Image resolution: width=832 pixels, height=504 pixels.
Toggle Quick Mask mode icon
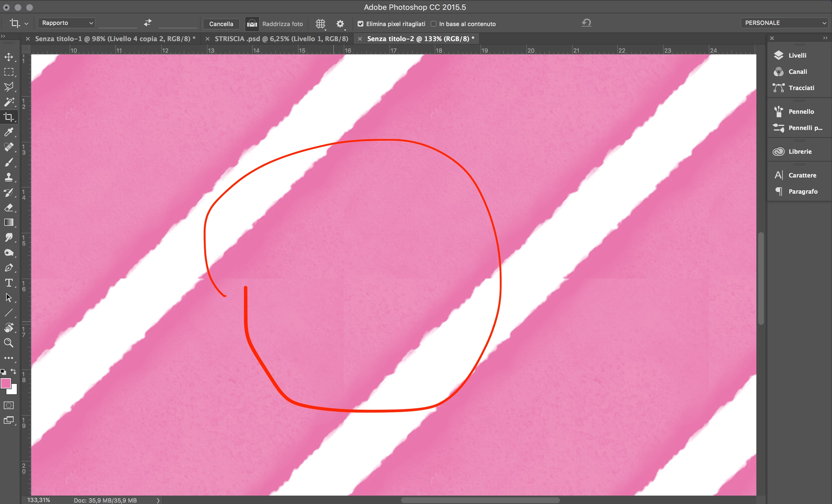(x=9, y=405)
